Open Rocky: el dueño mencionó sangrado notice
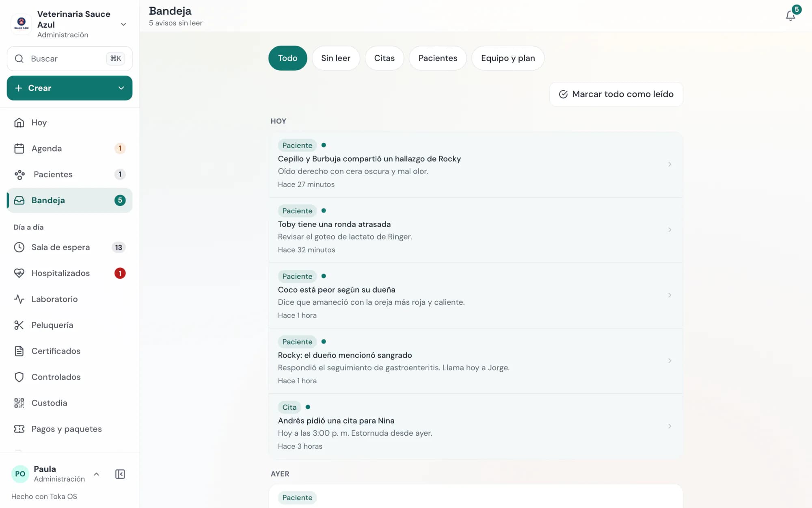812x508 pixels. (475, 361)
